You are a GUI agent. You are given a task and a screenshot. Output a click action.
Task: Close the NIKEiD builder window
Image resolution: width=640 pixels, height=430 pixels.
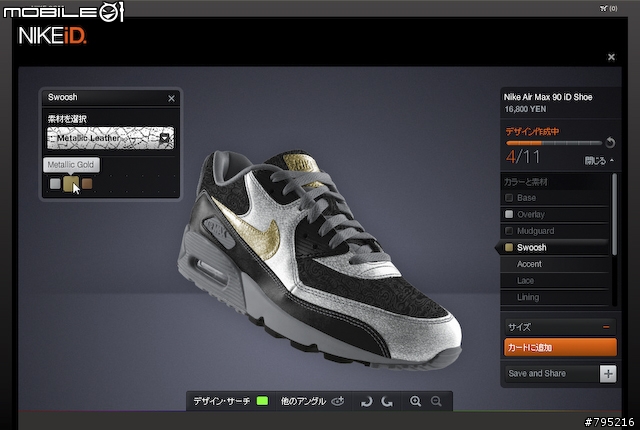click(611, 57)
